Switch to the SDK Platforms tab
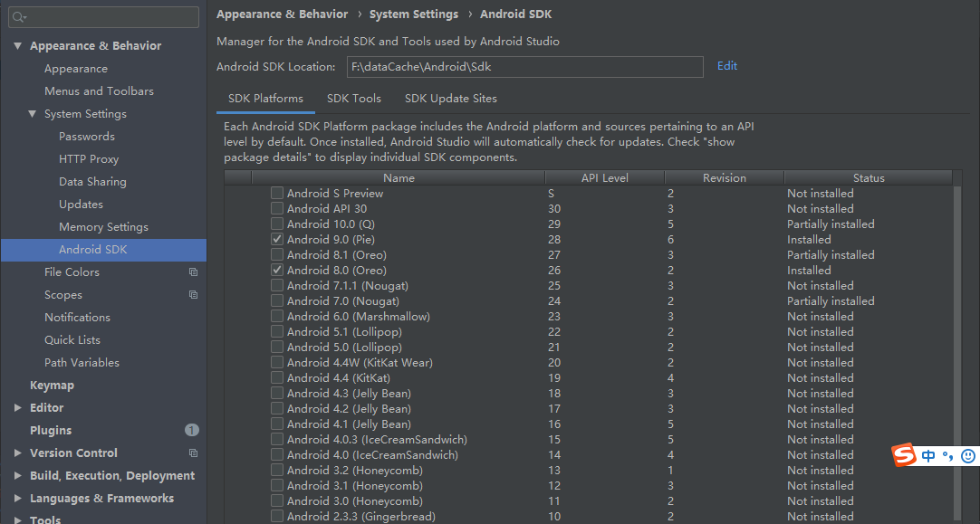The image size is (980, 524). point(265,99)
